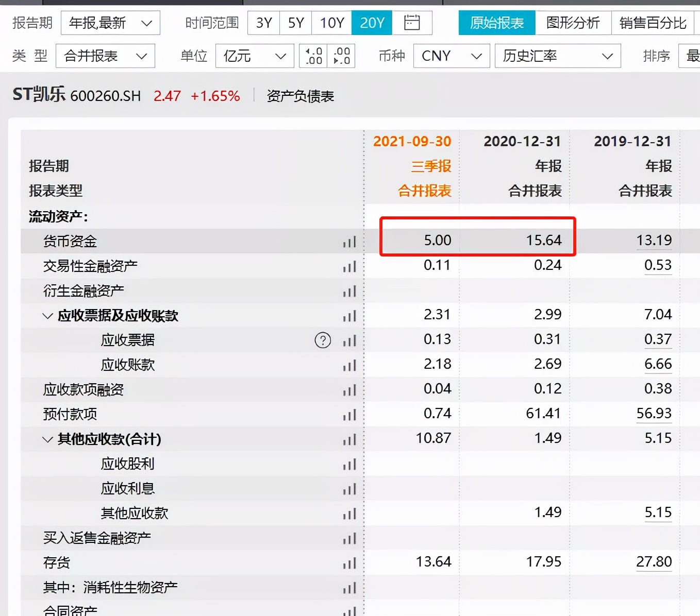Click the bar chart icon beside 货币资金
The height and width of the screenshot is (616, 700).
[x=350, y=241]
